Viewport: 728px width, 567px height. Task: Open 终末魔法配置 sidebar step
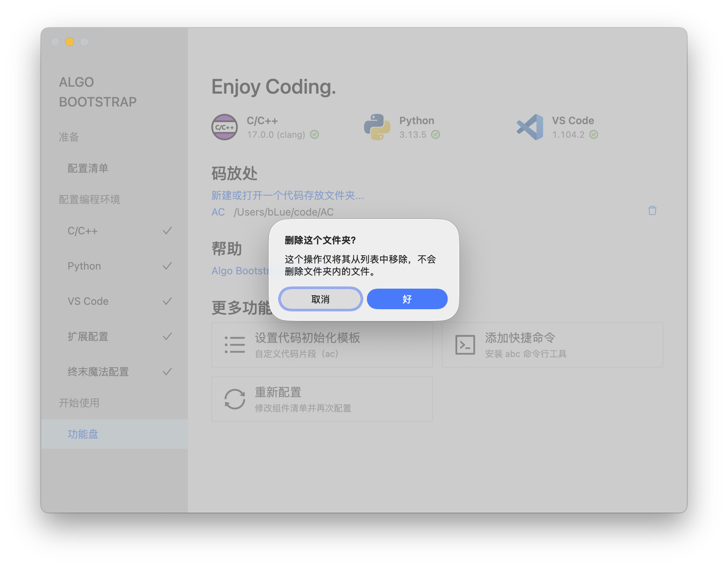[98, 372]
